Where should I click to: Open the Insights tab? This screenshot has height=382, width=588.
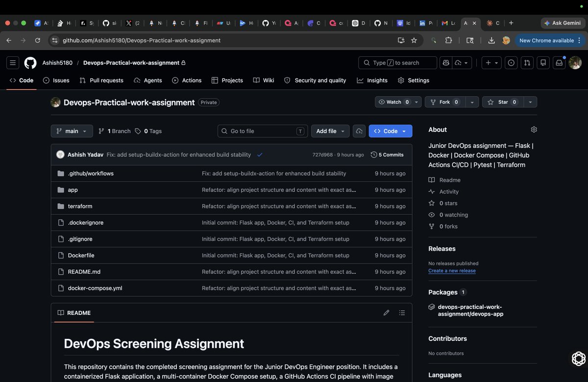coord(372,80)
